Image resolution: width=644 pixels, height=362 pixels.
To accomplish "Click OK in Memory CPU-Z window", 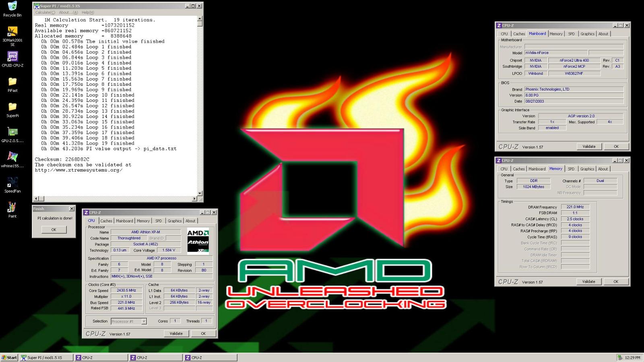I will [616, 281].
